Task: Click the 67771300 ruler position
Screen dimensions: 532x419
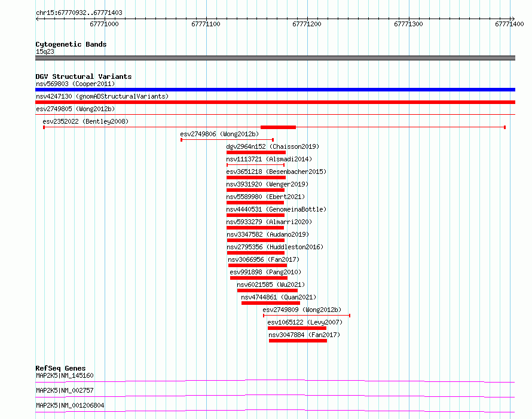Action: tap(408, 24)
